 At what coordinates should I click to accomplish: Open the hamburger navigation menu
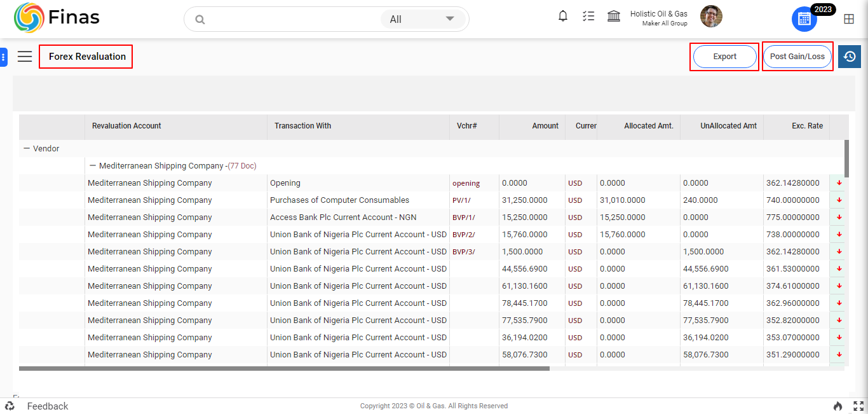25,57
